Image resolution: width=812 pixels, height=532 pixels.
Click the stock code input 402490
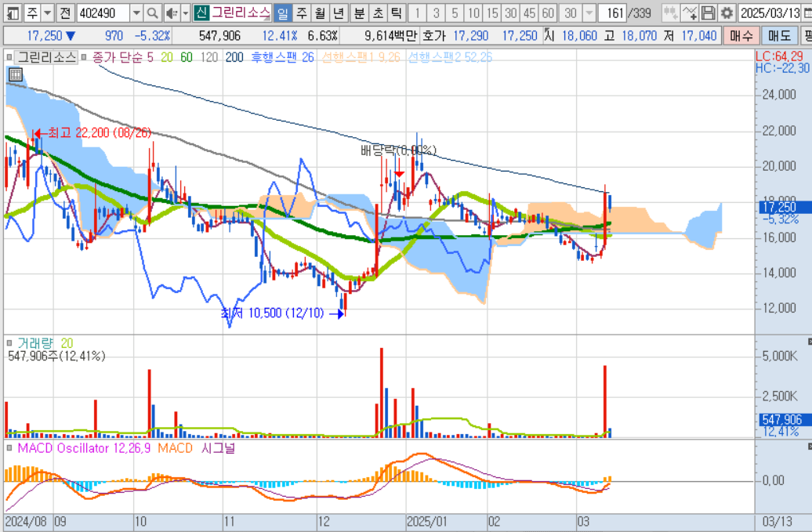[103, 13]
